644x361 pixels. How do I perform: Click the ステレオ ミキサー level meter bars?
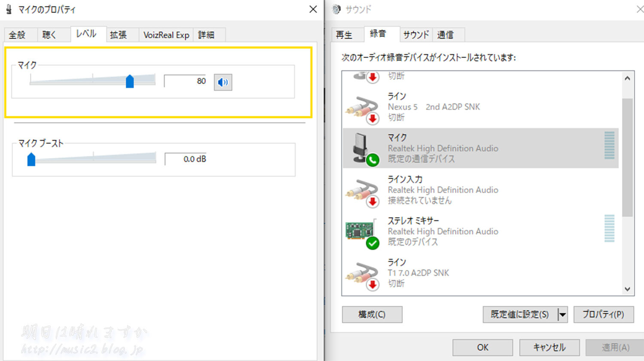pyautogui.click(x=609, y=228)
